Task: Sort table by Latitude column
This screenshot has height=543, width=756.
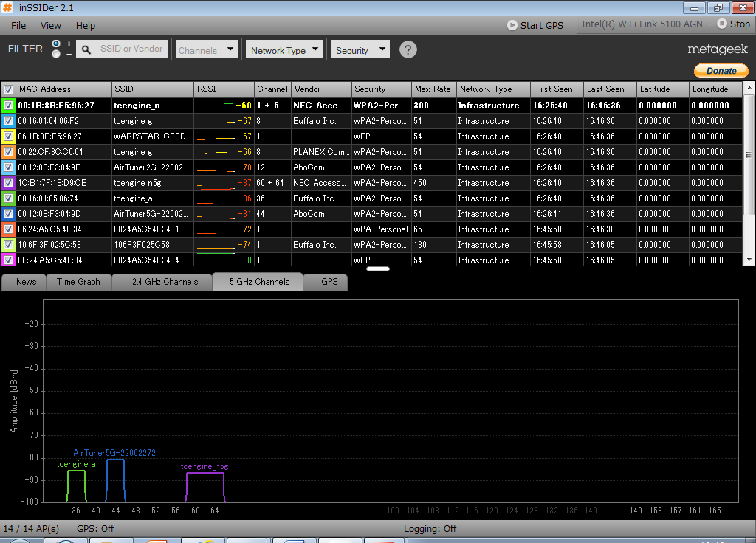Action: point(663,89)
